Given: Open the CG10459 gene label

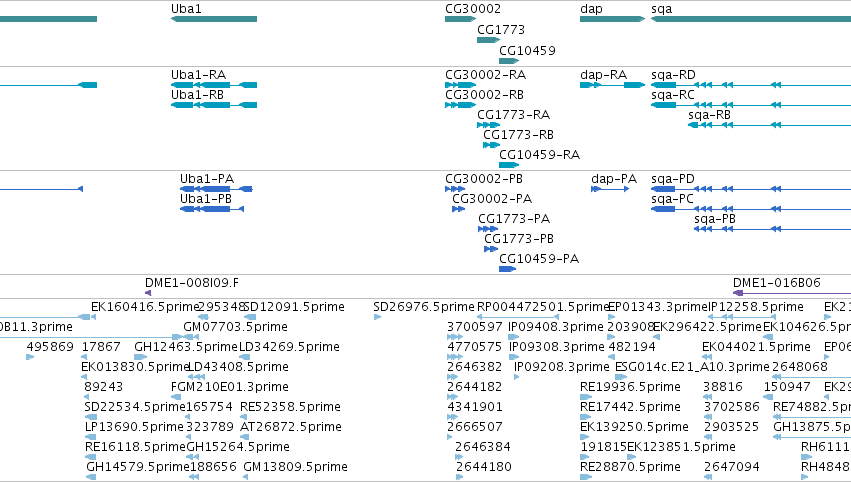Looking at the screenshot, I should (x=527, y=50).
